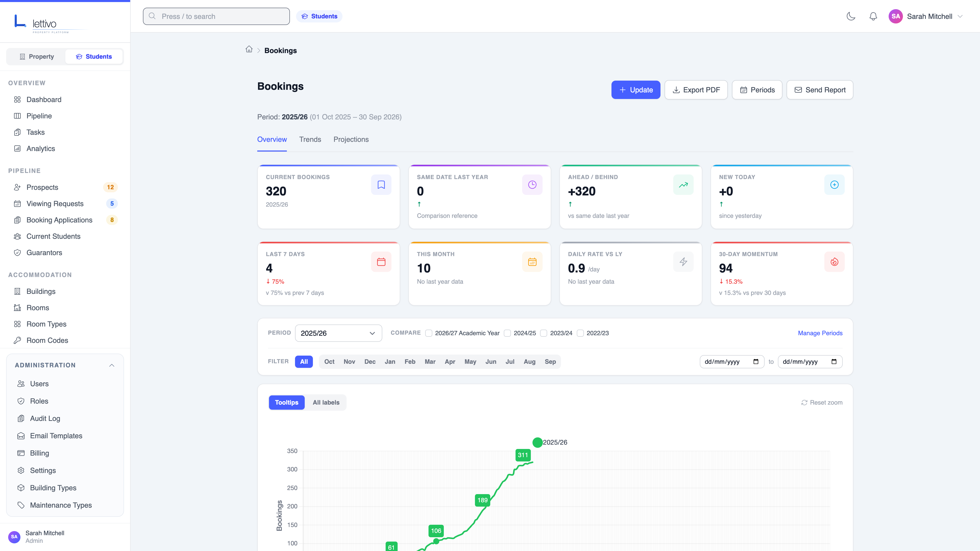Viewport: 980px width, 551px height.
Task: Click the lightning icon on Daily Rate card
Action: (683, 262)
